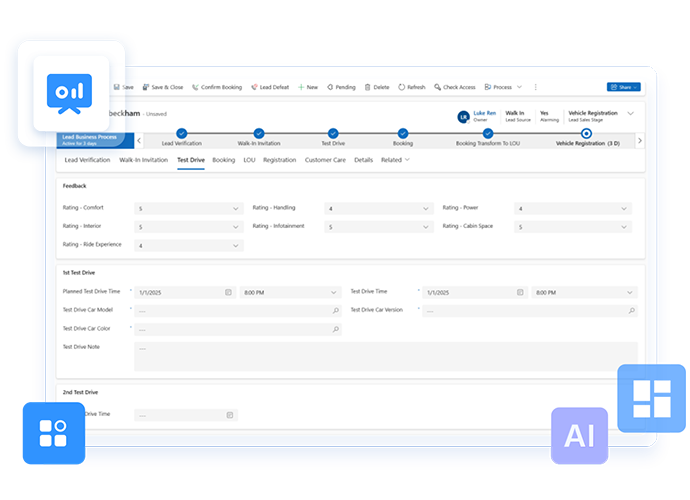
Task: Click search icon in Test Drive Car Model
Action: (335, 311)
